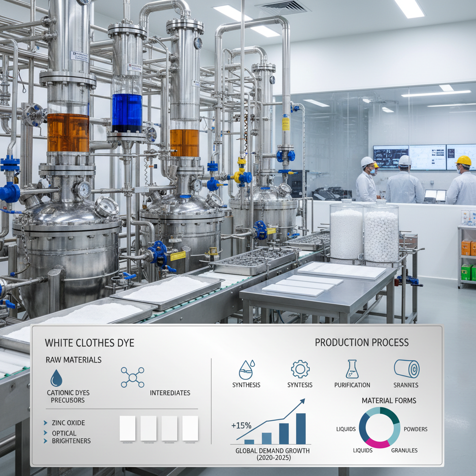This screenshot has width=476, height=476.
Task: Open the Production Process heading
Action: pos(362,343)
